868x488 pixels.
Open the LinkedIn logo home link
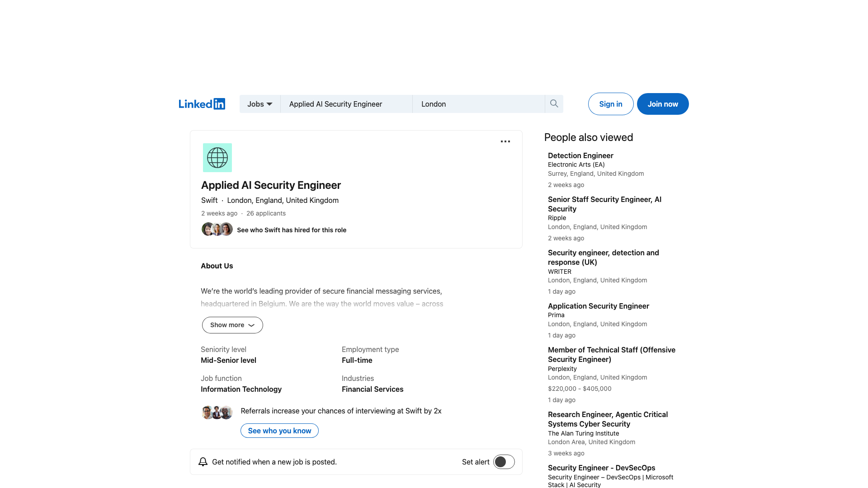coord(202,104)
